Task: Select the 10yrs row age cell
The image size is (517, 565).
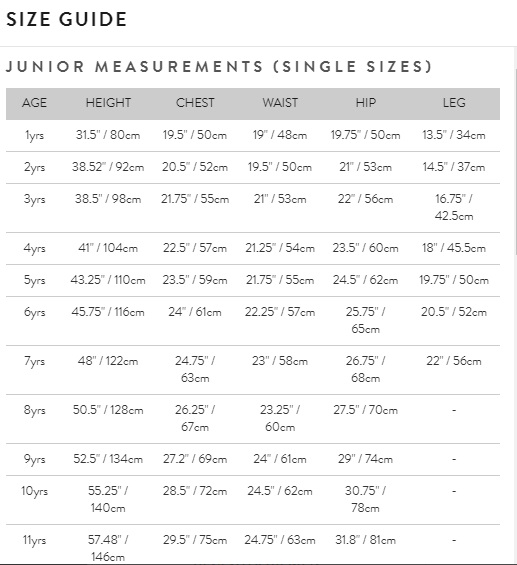Action: click(35, 491)
